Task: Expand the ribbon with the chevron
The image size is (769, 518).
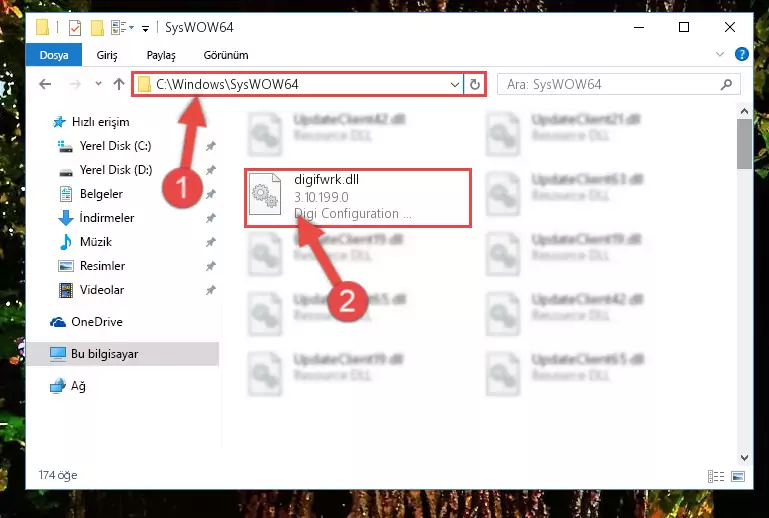Action: pyautogui.click(x=719, y=54)
